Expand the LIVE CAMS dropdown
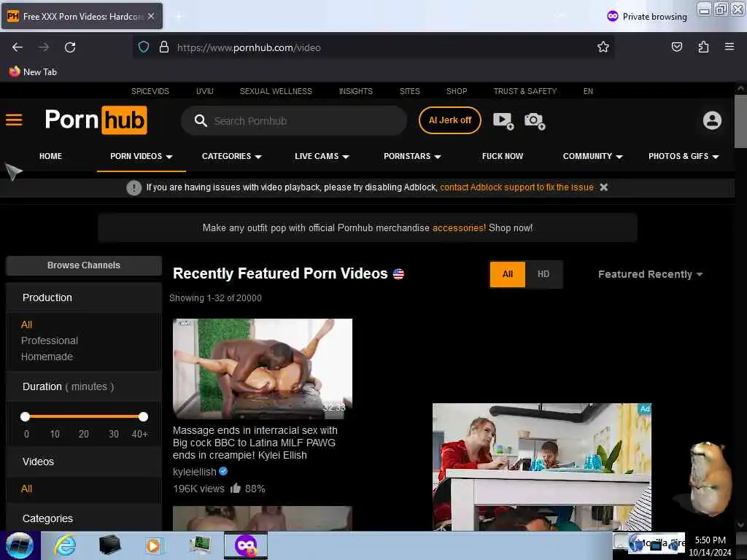The height and width of the screenshot is (560, 747). [322, 156]
